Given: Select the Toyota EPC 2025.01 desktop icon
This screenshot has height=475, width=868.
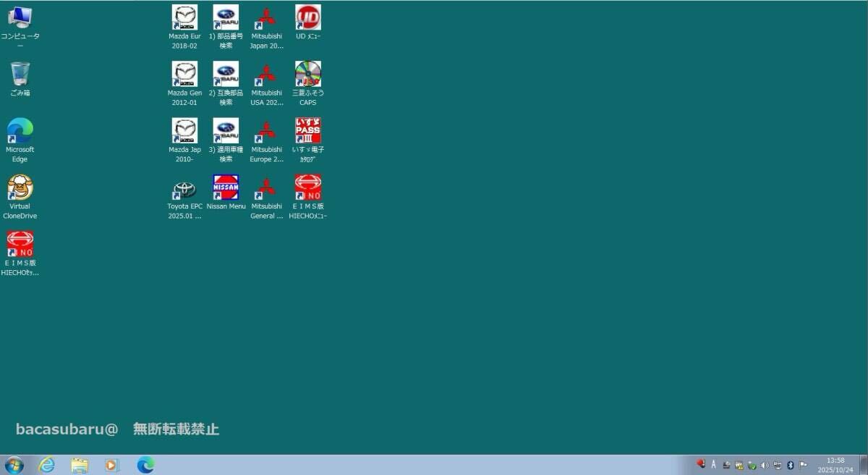Looking at the screenshot, I should point(184,189).
